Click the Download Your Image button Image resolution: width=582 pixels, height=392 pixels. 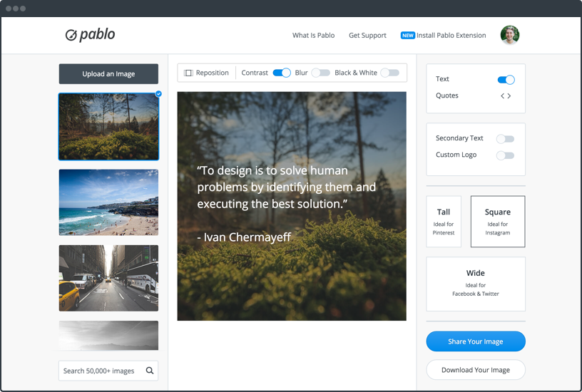476,370
